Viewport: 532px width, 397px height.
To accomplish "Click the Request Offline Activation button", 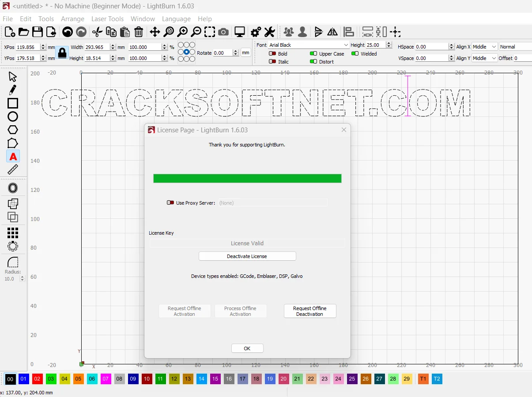I will 185,311.
